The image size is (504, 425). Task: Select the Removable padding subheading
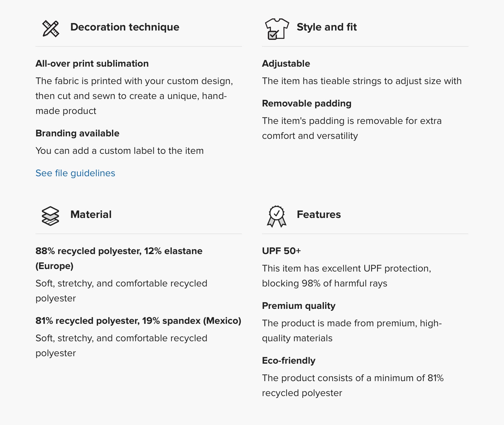[x=306, y=103]
